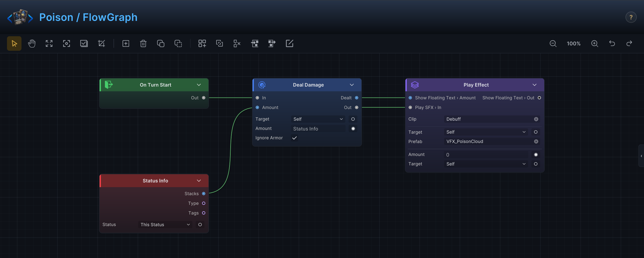Click the Prefab VFX_PoisonCloud field
The width and height of the screenshot is (644, 258).
click(x=492, y=141)
